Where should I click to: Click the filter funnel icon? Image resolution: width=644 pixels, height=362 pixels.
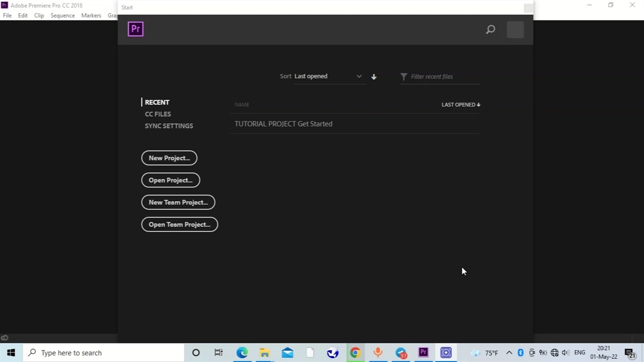click(404, 76)
